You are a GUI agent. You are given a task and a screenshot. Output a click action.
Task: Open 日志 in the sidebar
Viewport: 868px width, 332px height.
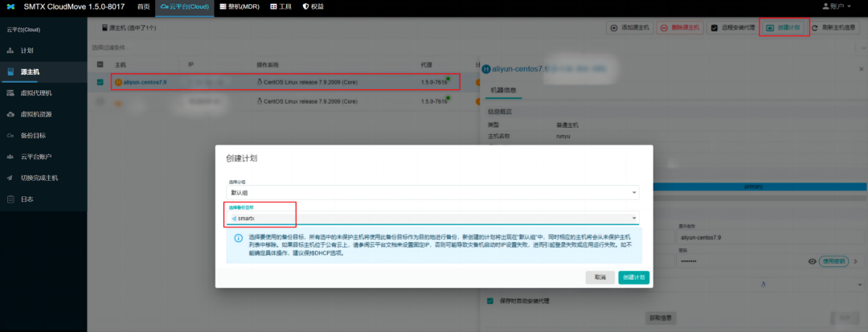[43, 199]
